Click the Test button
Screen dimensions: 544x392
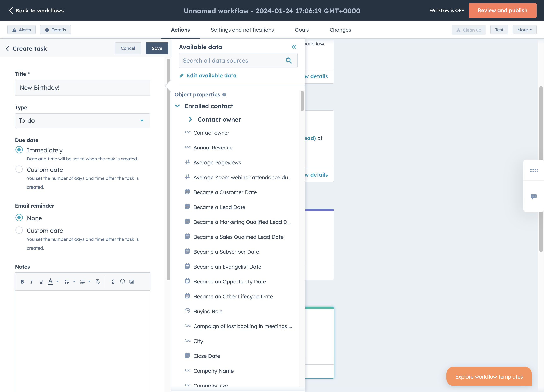pyautogui.click(x=499, y=30)
